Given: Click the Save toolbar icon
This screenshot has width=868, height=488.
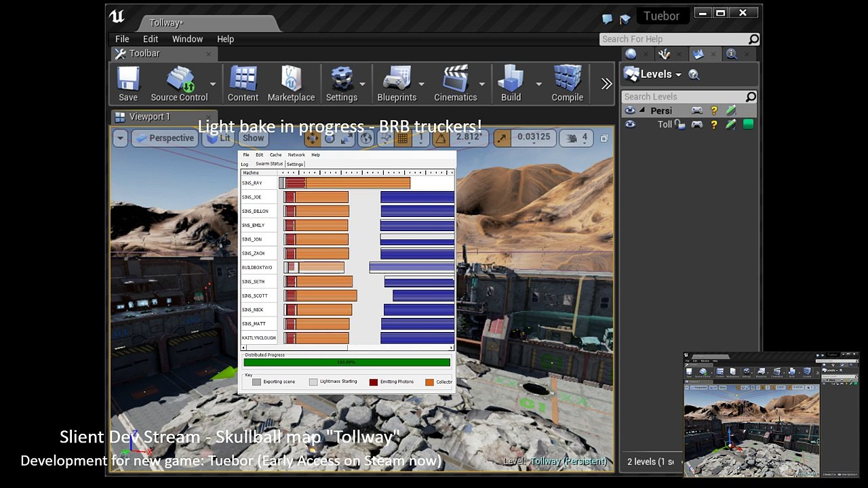Looking at the screenshot, I should [128, 79].
